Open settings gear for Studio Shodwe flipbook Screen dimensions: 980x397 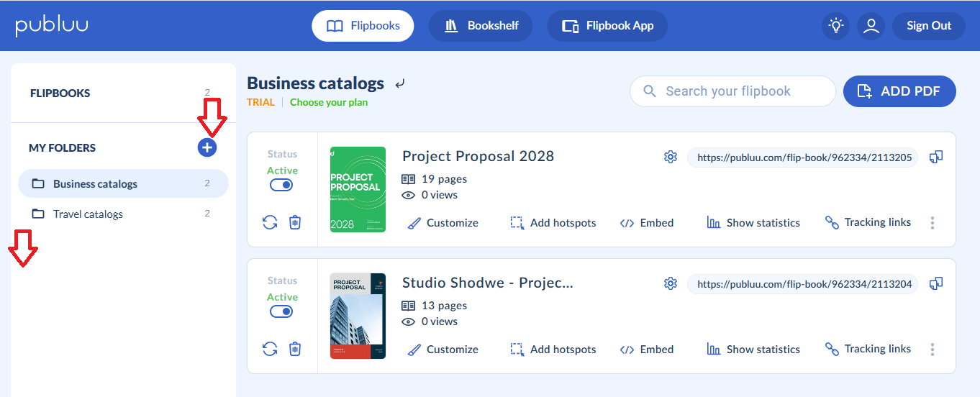671,283
